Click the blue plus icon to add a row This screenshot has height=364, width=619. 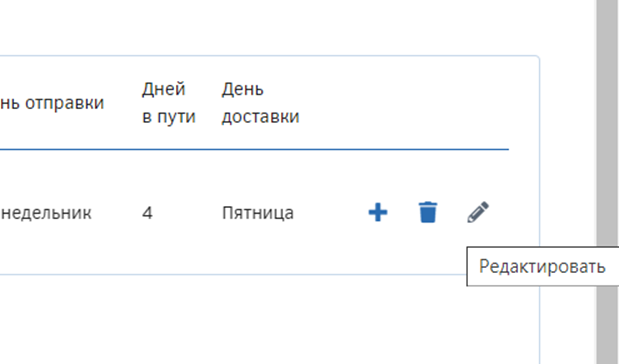coord(378,212)
